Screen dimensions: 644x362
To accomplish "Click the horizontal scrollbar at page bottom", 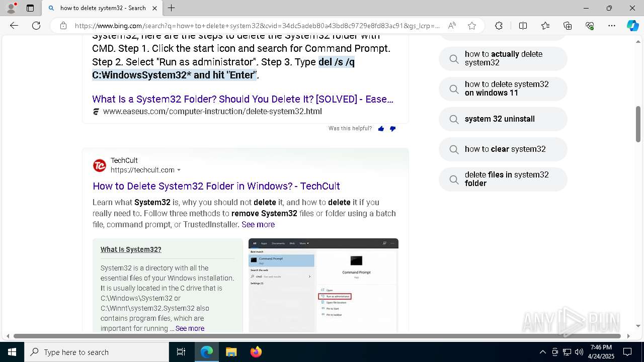I will (x=317, y=336).
